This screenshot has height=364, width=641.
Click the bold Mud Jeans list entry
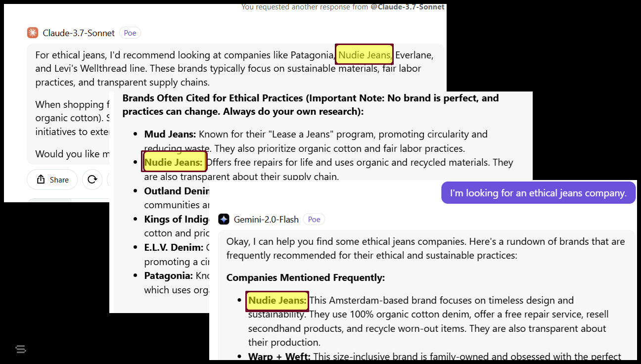click(170, 134)
